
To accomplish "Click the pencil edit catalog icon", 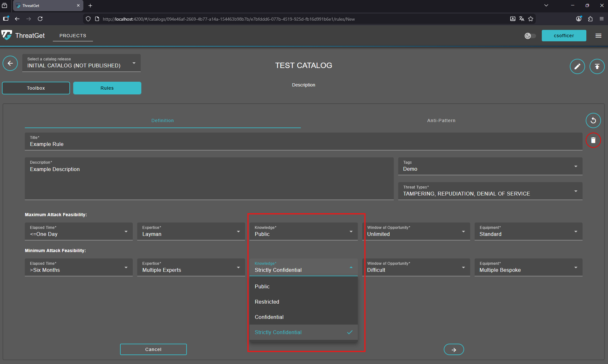I will click(577, 66).
